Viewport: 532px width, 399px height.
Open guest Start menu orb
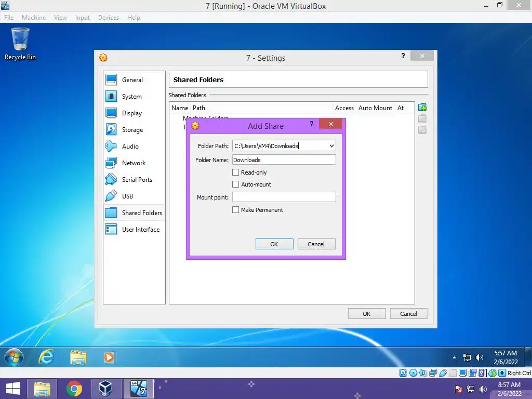click(x=14, y=357)
